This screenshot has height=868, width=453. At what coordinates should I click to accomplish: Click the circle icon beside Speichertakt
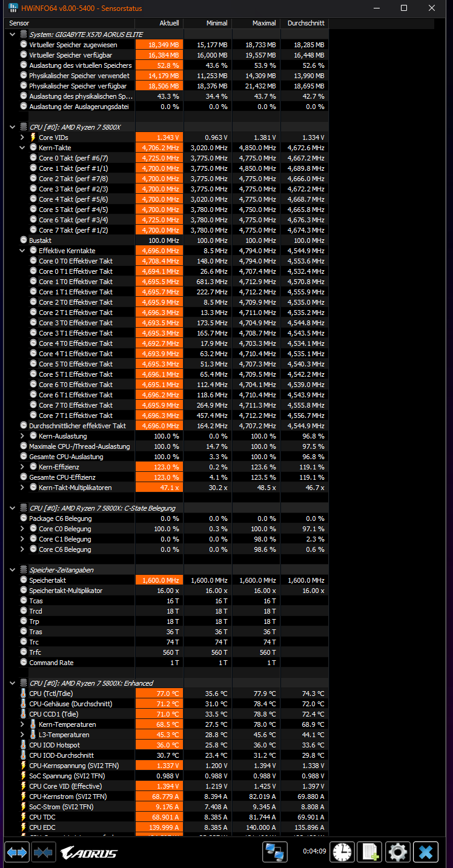[24, 580]
